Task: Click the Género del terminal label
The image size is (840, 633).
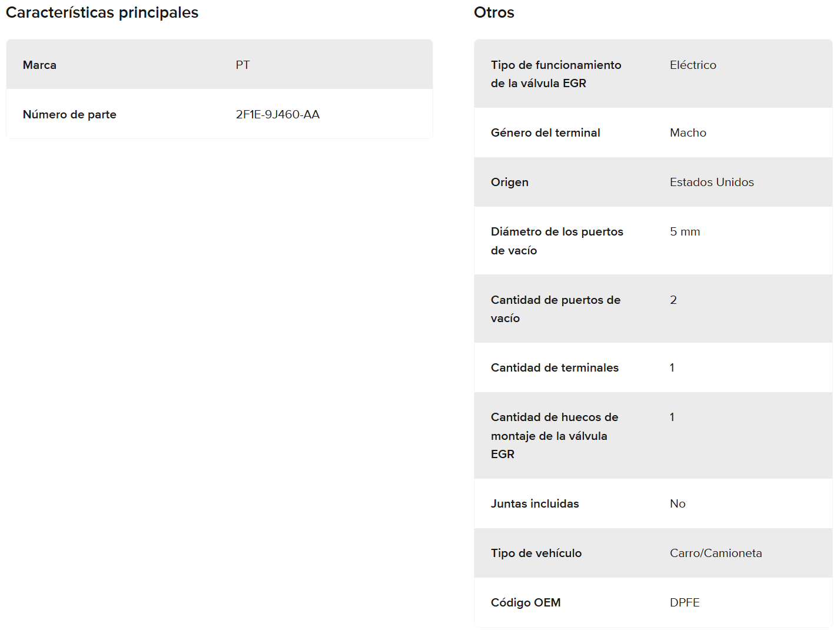Action: [x=545, y=132]
